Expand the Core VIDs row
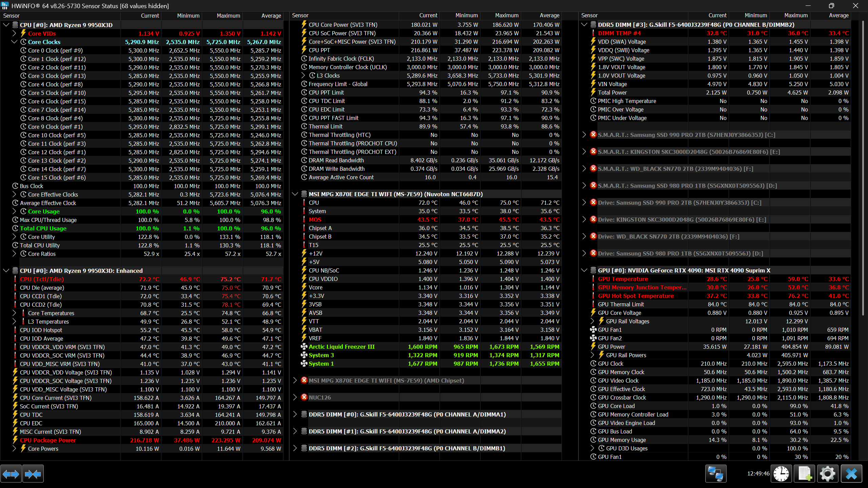Image resolution: width=868 pixels, height=488 pixels. pyautogui.click(x=14, y=33)
